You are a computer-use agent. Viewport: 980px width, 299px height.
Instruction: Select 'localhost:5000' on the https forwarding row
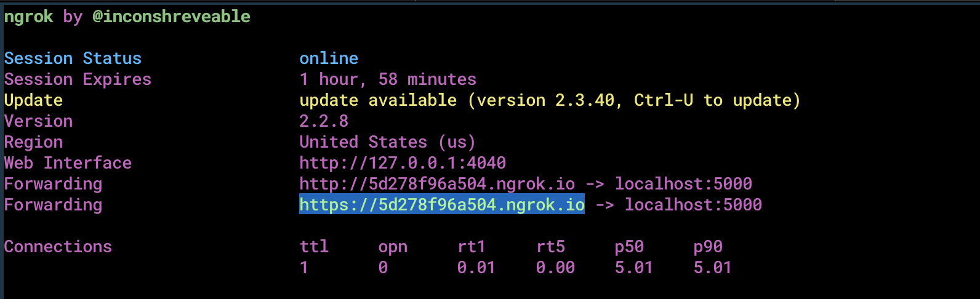[693, 205]
